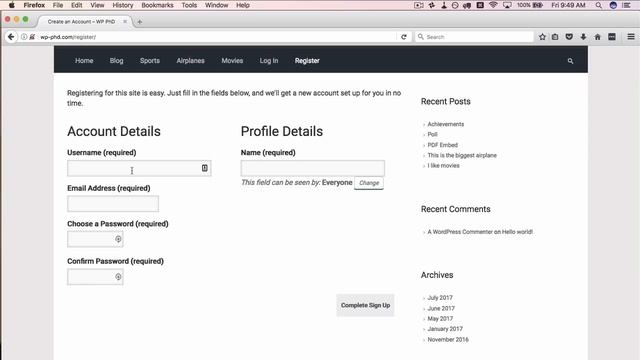The width and height of the screenshot is (640, 360).
Task: Open a new tab with plus button
Action: coord(140,22)
